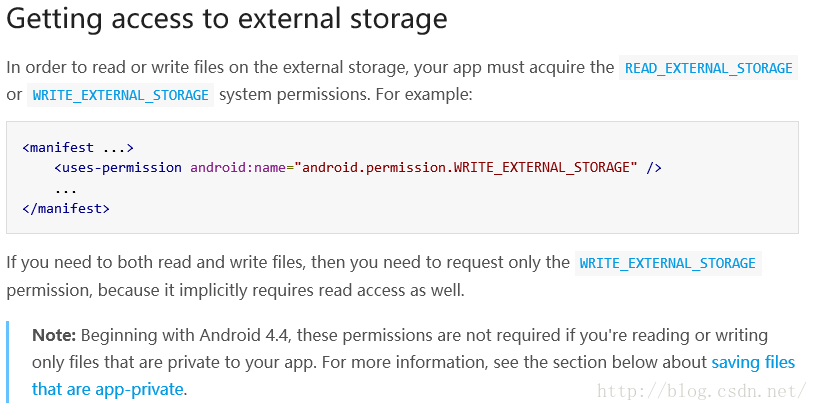The image size is (818, 411).
Task: Click the closing </manifest> tag in code
Action: (65, 209)
